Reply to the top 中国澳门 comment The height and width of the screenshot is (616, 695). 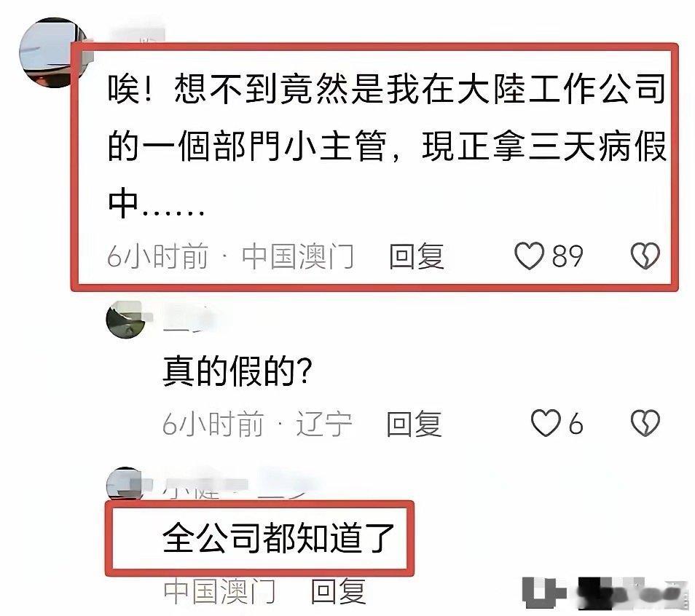pyautogui.click(x=417, y=256)
